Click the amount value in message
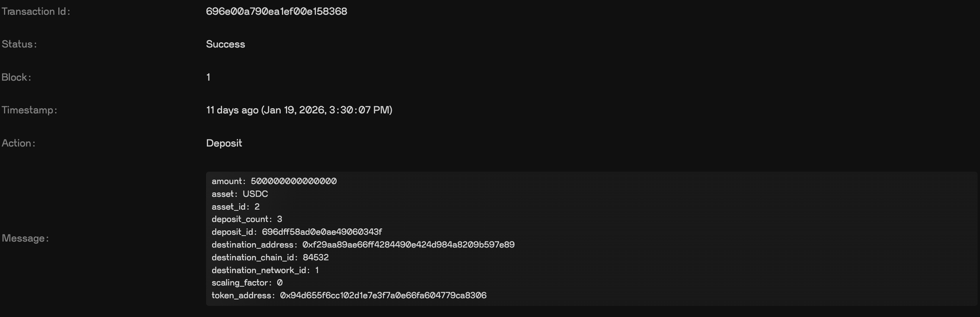Image resolution: width=980 pixels, height=317 pixels. pyautogui.click(x=294, y=181)
